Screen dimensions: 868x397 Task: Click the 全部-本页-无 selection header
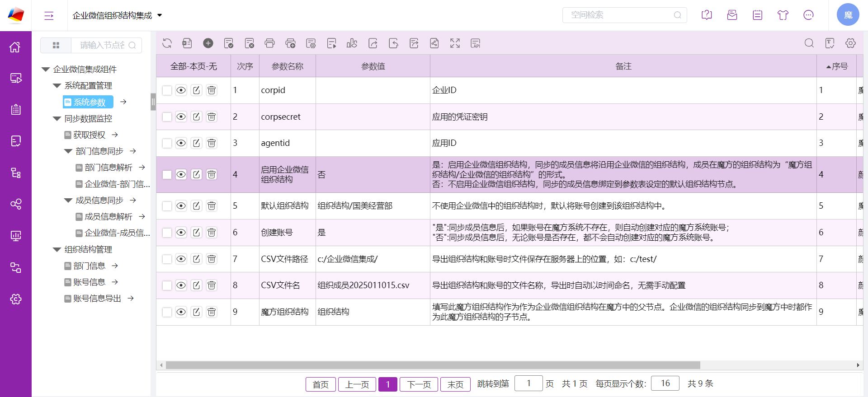point(193,66)
